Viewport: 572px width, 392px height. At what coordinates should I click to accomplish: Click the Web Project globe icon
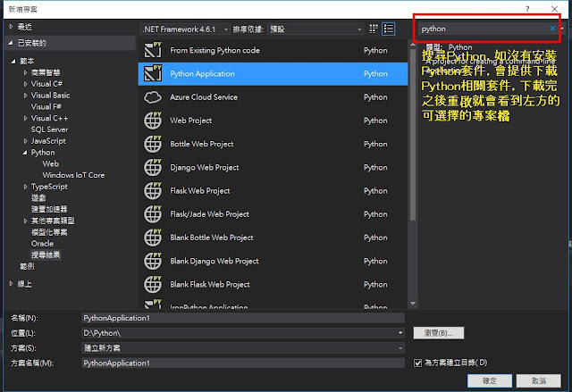pos(153,121)
